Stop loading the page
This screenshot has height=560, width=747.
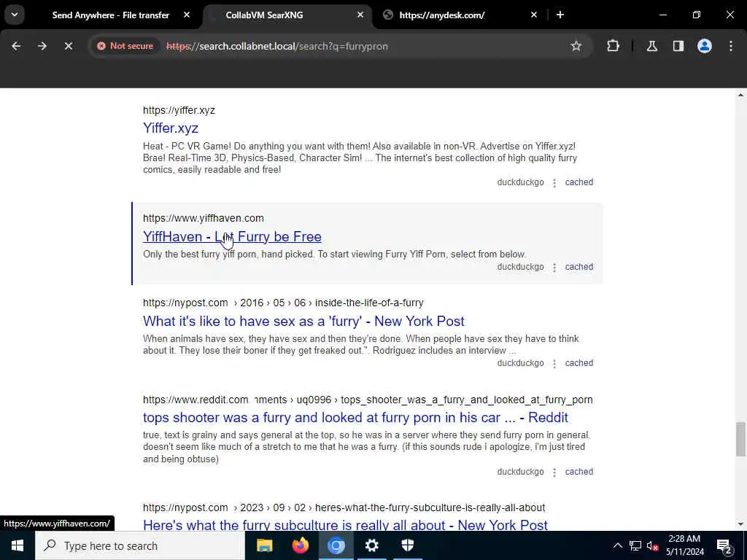[x=68, y=46]
